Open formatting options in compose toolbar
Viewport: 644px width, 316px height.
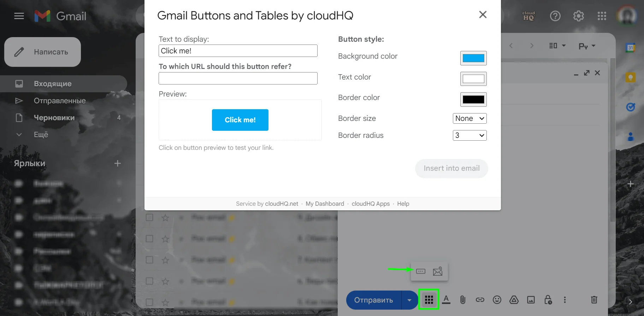pyautogui.click(x=446, y=300)
